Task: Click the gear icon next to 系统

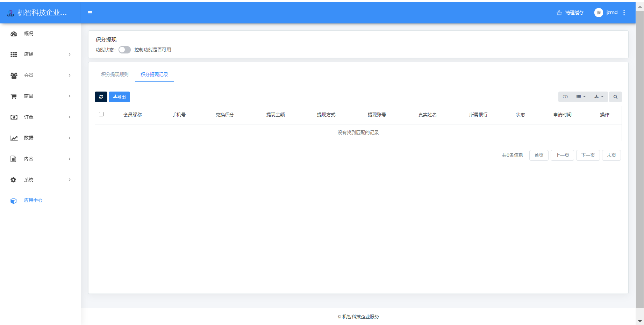Action: [x=13, y=180]
